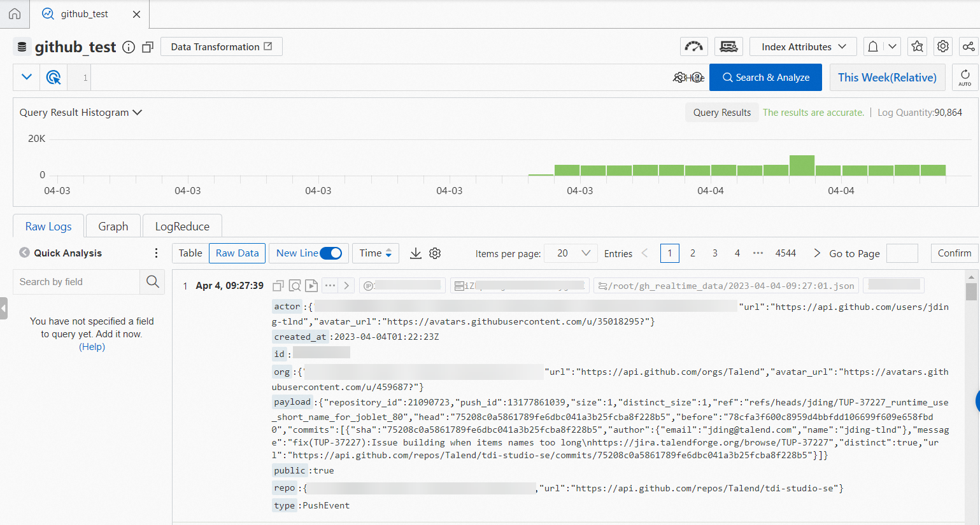
Task: Switch to Raw Data view
Action: point(238,253)
